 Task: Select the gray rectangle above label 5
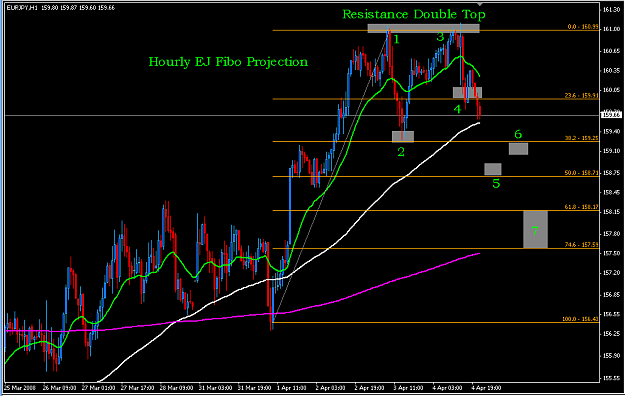493,169
